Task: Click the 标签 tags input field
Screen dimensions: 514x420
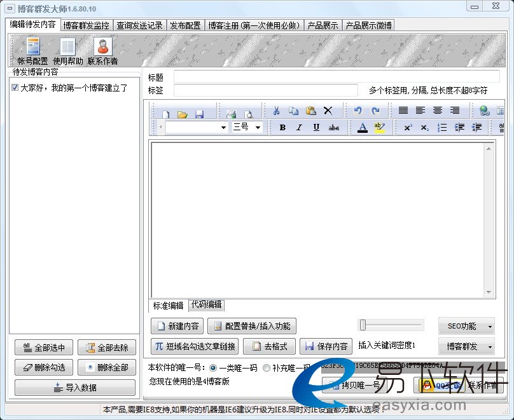Action: pos(265,90)
